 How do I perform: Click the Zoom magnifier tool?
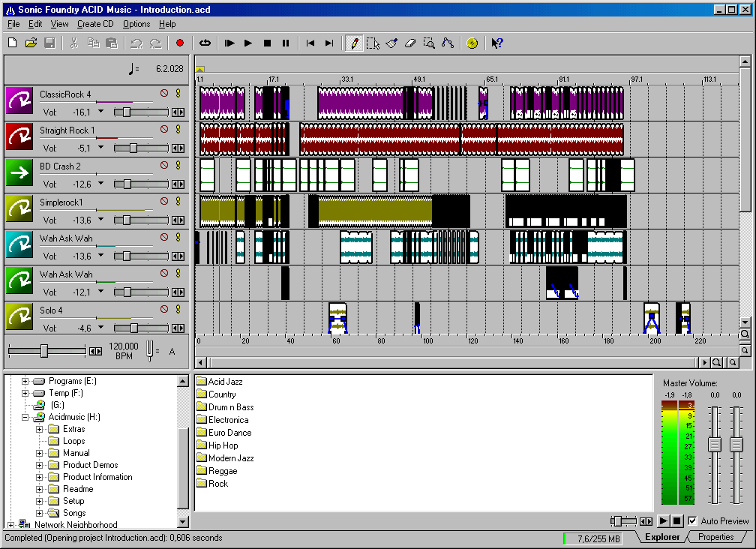(x=428, y=43)
